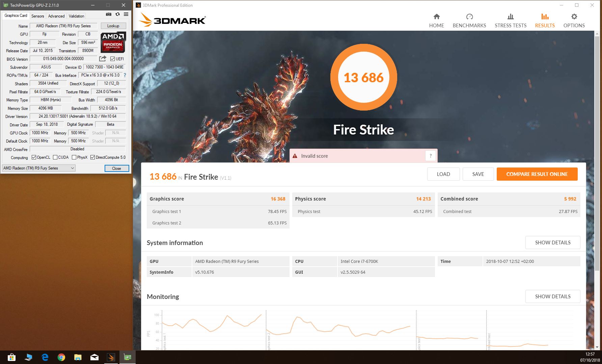Screen dimensions: 602x364
Task: Click GPU Clock 1000 MHz field
Action: pos(40,133)
